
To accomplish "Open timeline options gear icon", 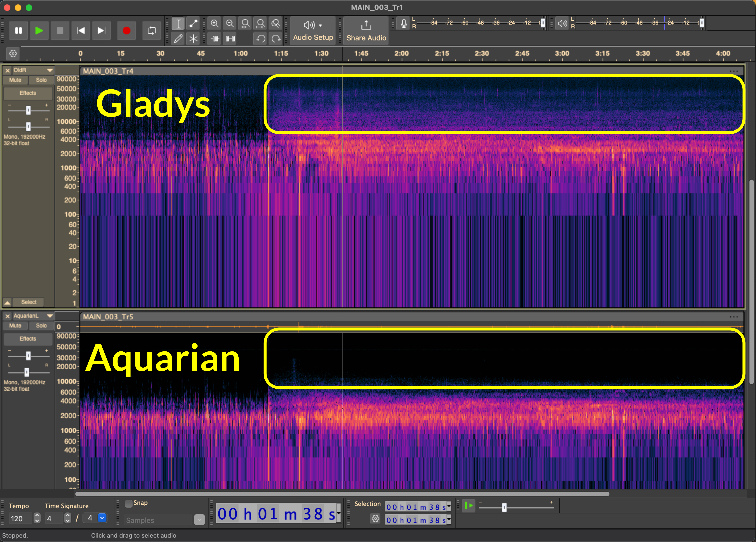I will click(x=13, y=53).
